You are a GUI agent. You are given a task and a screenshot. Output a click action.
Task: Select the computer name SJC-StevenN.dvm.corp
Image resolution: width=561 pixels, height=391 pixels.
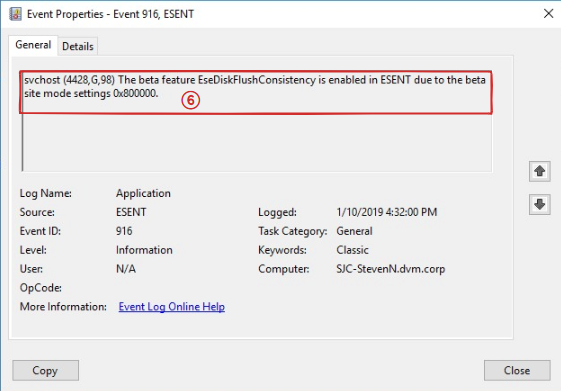pos(391,269)
